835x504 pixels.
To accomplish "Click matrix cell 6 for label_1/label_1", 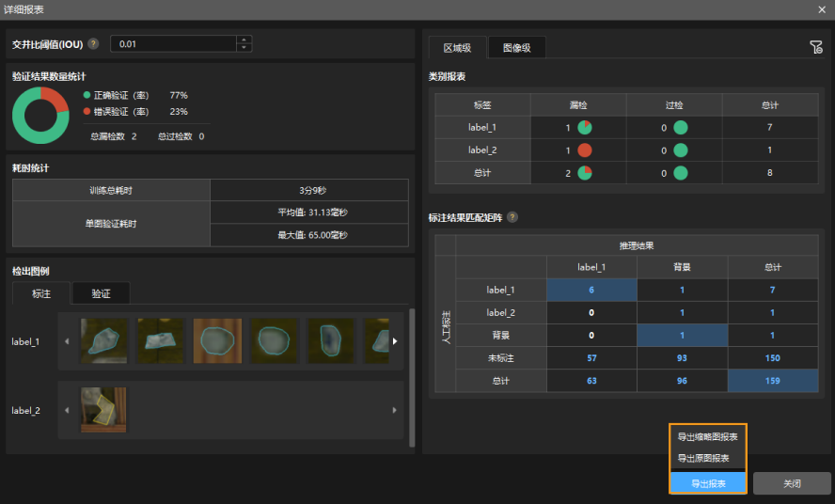I will click(591, 290).
